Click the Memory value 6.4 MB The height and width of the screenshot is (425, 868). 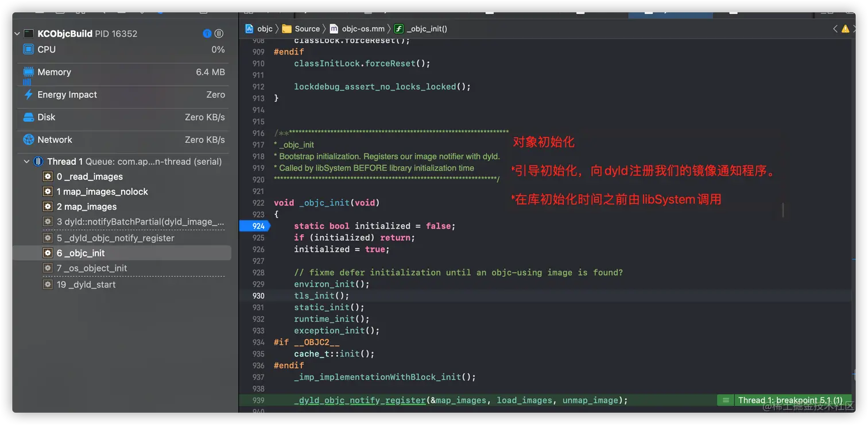(210, 72)
